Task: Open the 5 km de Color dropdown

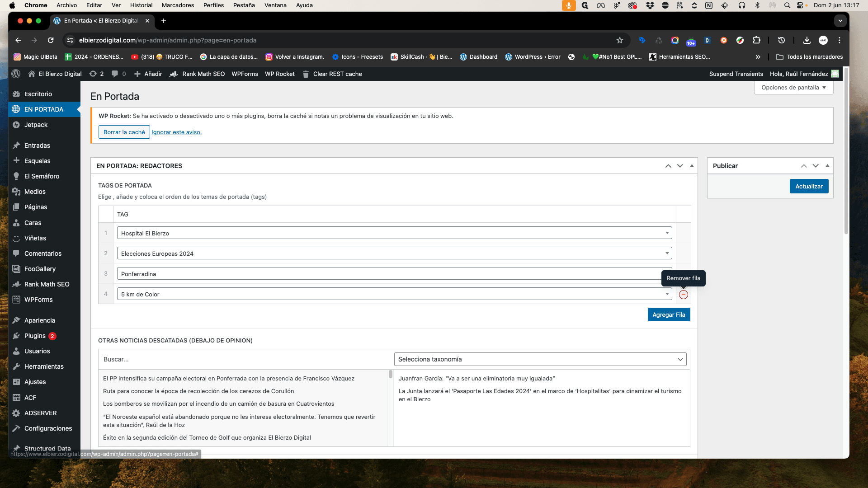Action: point(394,294)
